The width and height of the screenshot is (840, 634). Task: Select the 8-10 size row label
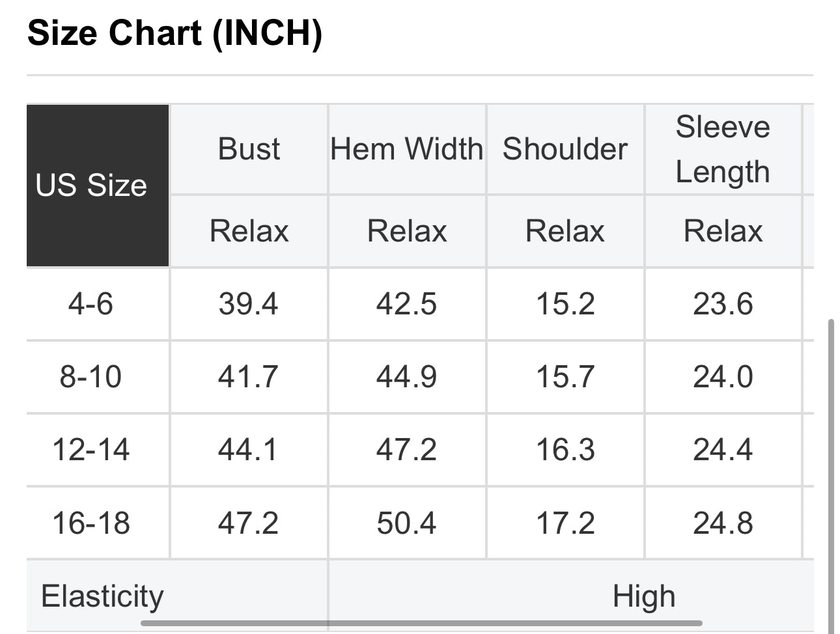tap(91, 377)
